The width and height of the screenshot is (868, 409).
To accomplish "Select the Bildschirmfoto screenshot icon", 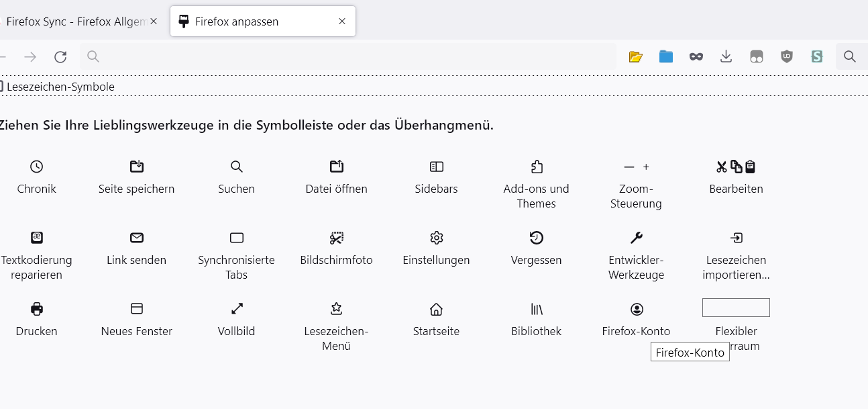I will (x=336, y=238).
